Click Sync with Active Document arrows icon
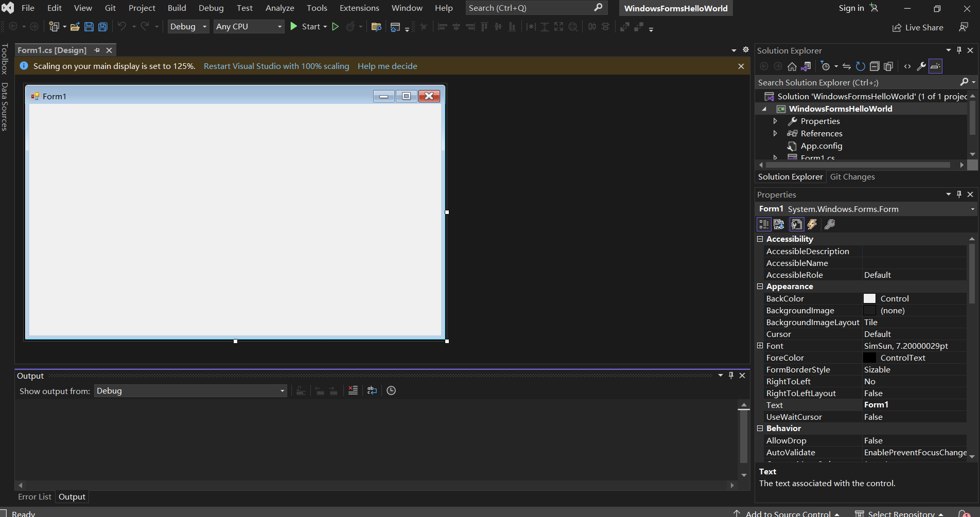 pos(847,66)
